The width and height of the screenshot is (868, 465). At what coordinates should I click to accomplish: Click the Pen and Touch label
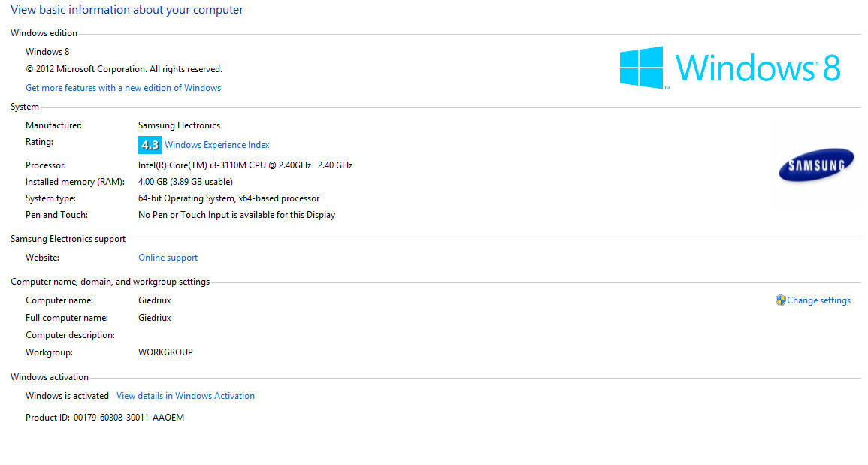(x=56, y=215)
